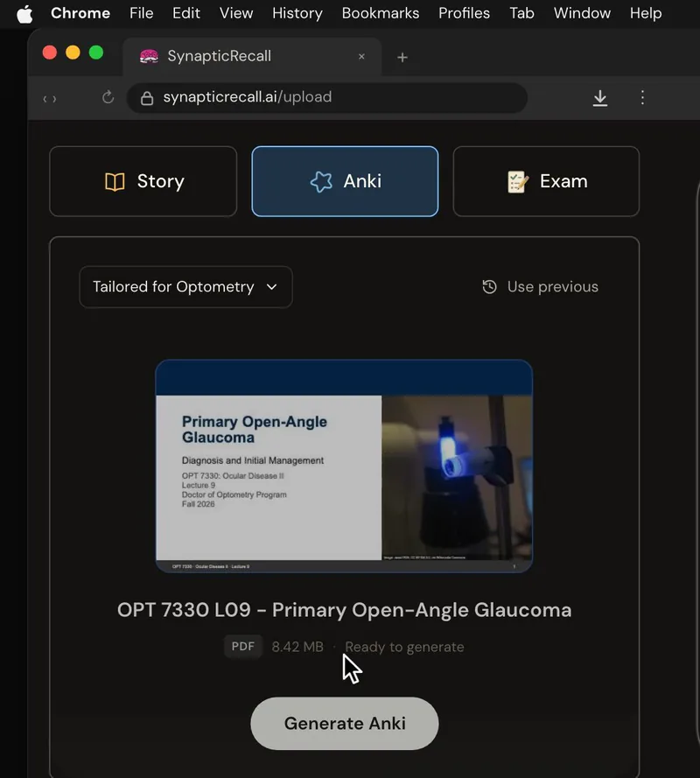
Task: Open the Primary Open-Angle Glaucoma slide thumbnail
Action: click(x=344, y=466)
